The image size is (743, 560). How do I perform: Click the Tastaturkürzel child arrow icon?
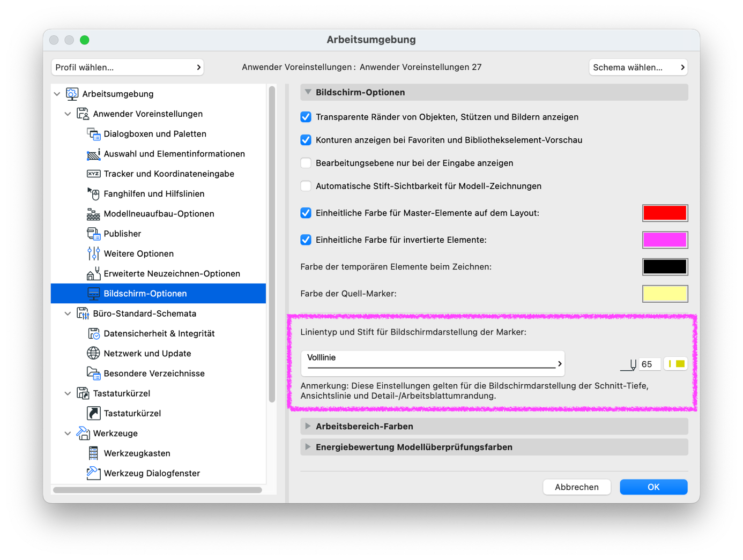pos(93,413)
